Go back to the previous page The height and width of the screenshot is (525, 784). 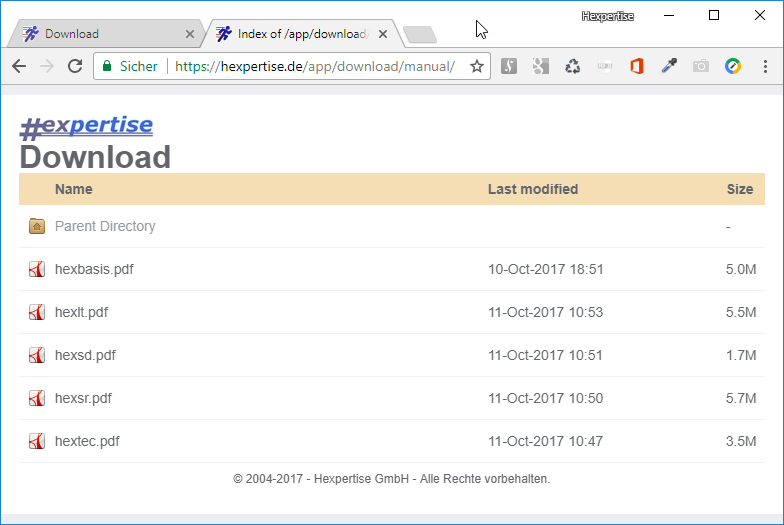tap(19, 66)
